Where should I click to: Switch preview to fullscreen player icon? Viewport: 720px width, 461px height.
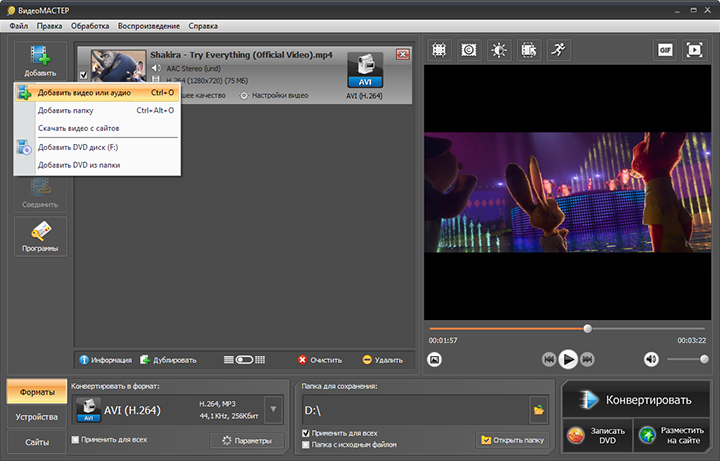click(694, 50)
